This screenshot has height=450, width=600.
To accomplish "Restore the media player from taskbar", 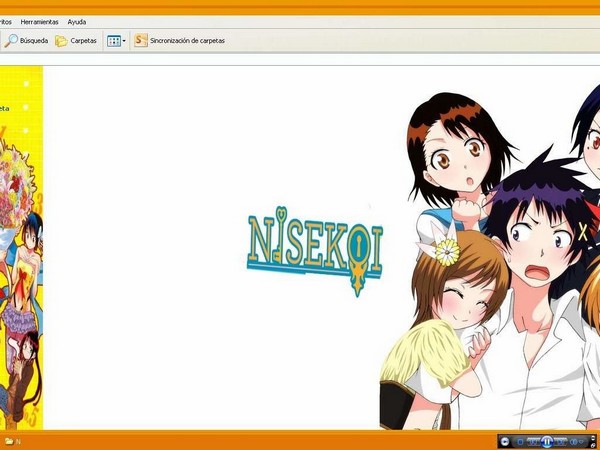I will (593, 445).
